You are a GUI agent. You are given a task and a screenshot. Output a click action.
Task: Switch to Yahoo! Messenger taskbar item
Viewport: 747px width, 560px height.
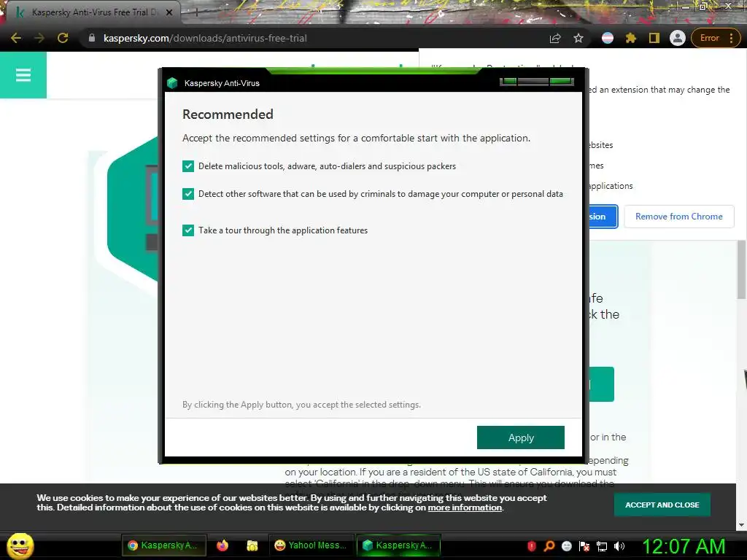(x=312, y=545)
